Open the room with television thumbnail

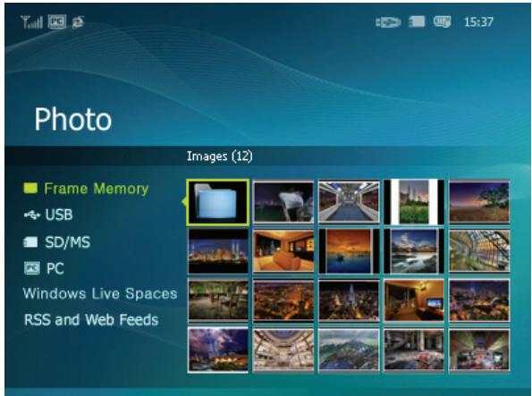pyautogui.click(x=414, y=301)
